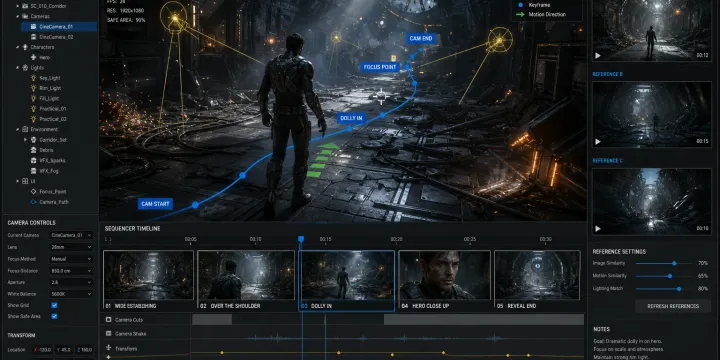
Task: Adjust the Lighting Match slider
Action: tap(664, 289)
